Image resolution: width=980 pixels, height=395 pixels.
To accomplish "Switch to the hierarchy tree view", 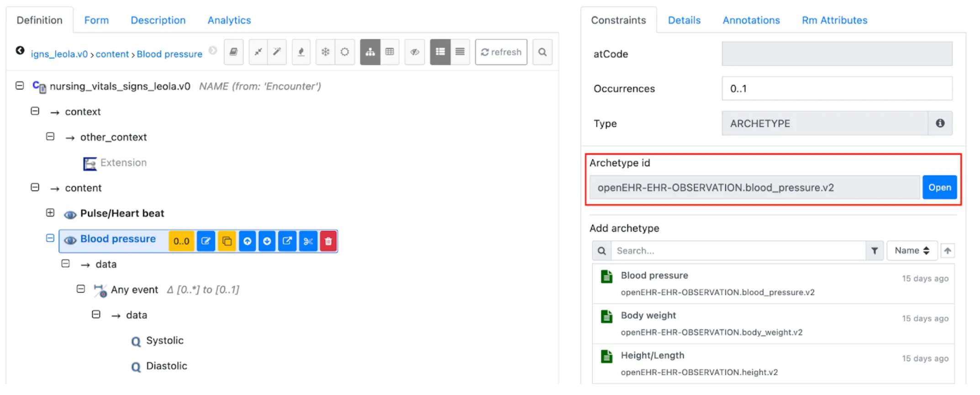I will pos(370,52).
